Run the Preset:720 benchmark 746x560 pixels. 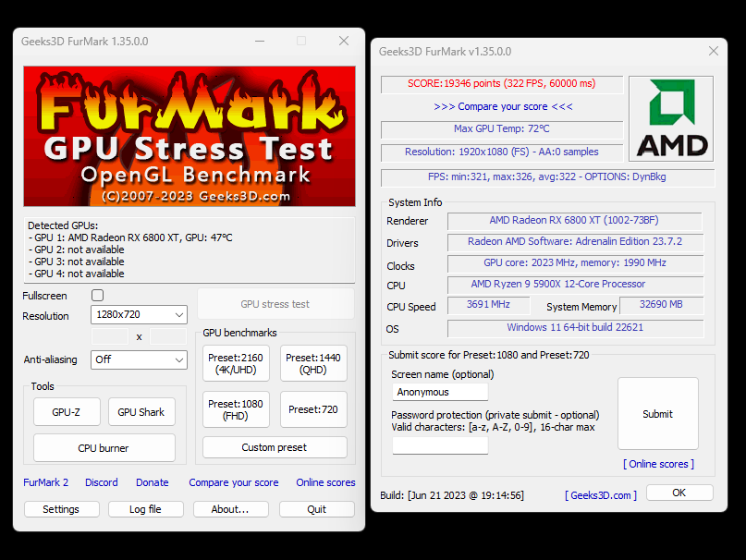pyautogui.click(x=313, y=409)
